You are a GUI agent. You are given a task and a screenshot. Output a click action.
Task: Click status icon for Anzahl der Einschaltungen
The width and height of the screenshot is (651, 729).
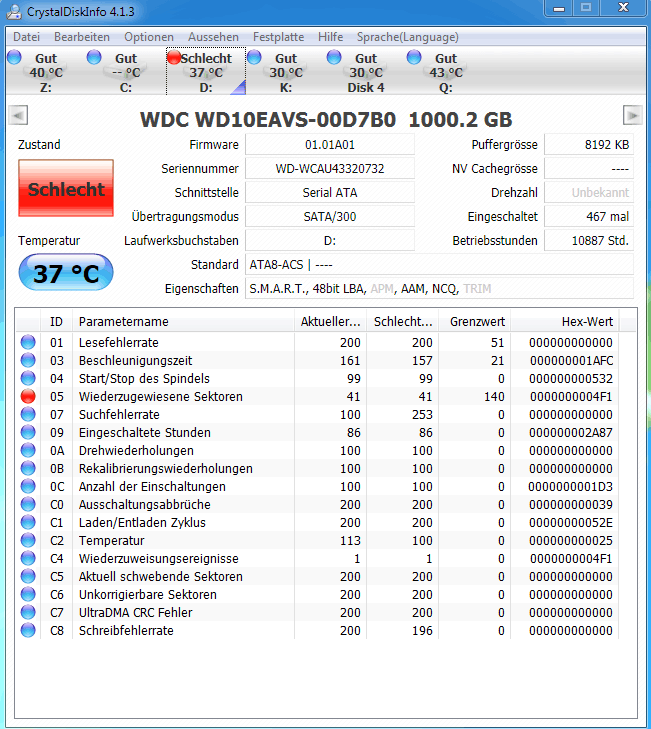pyautogui.click(x=28, y=486)
